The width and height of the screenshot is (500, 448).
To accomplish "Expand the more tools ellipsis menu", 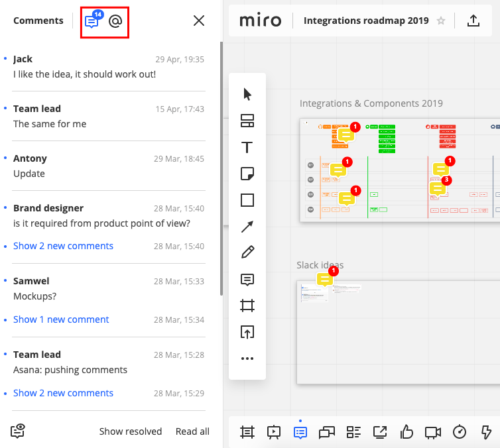I will point(247,359).
